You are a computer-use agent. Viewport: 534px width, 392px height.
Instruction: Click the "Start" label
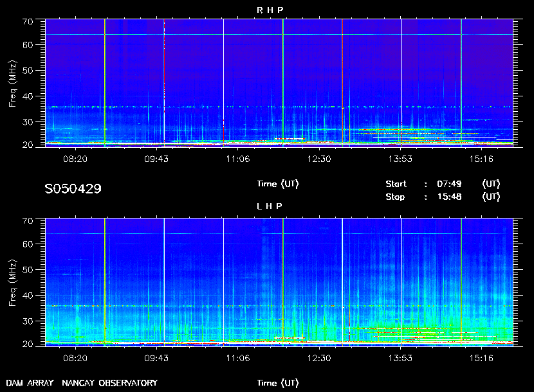[396, 184]
